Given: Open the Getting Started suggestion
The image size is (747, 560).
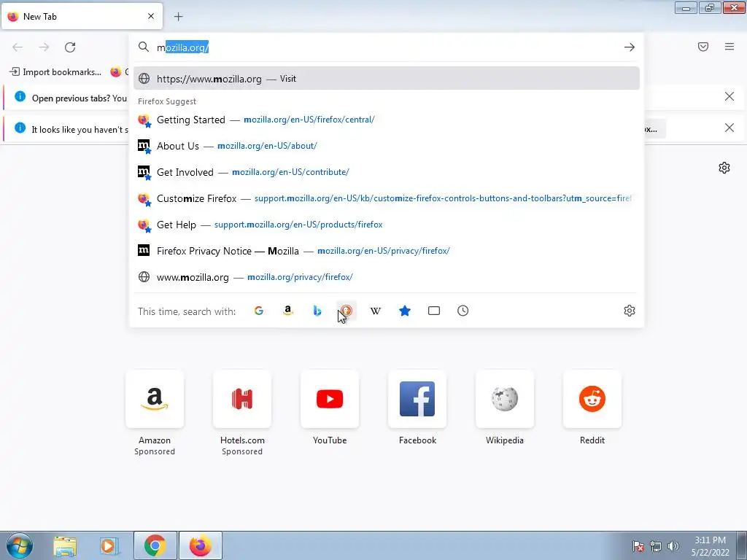Looking at the screenshot, I should pyautogui.click(x=387, y=120).
